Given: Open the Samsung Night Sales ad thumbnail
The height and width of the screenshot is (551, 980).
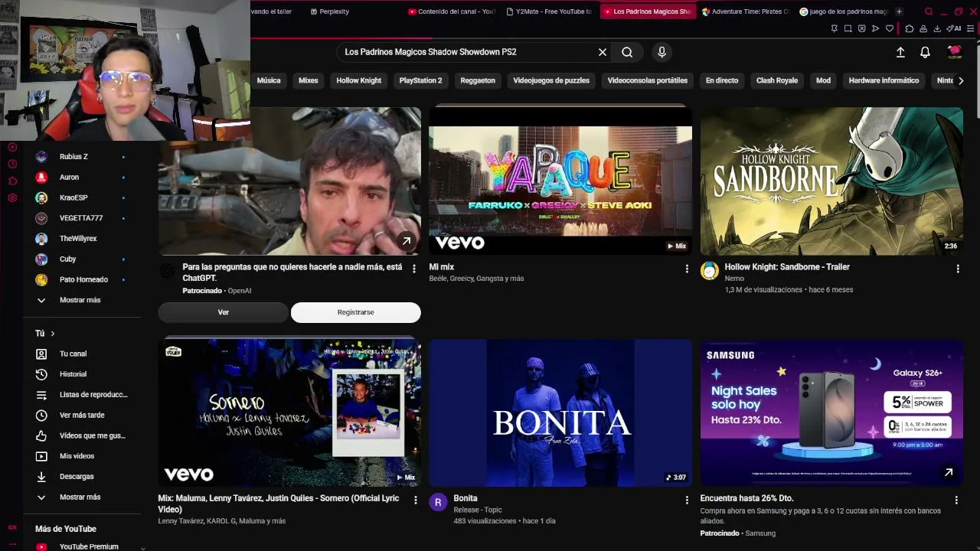Looking at the screenshot, I should tap(832, 413).
